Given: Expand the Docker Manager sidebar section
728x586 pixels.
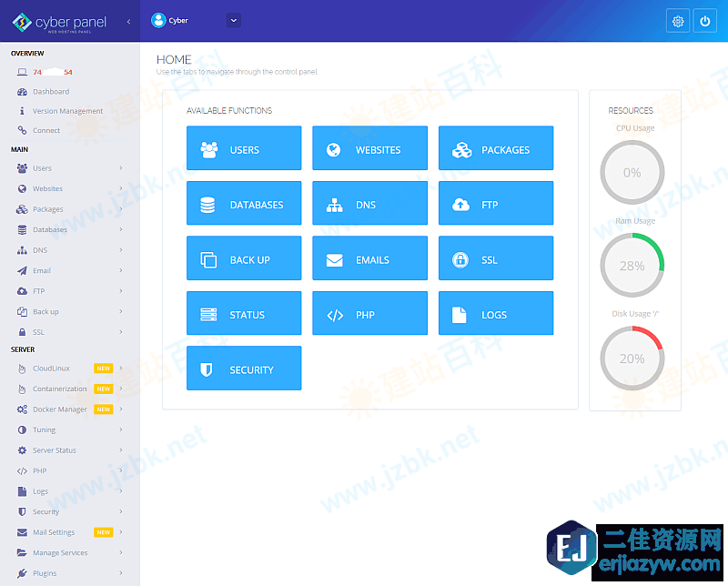Looking at the screenshot, I should pos(68,409).
